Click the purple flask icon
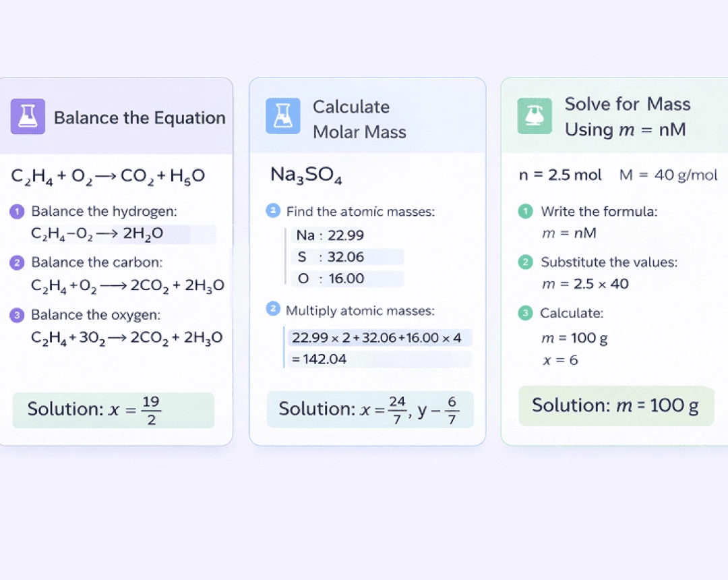This screenshot has width=728, height=580. click(x=28, y=117)
